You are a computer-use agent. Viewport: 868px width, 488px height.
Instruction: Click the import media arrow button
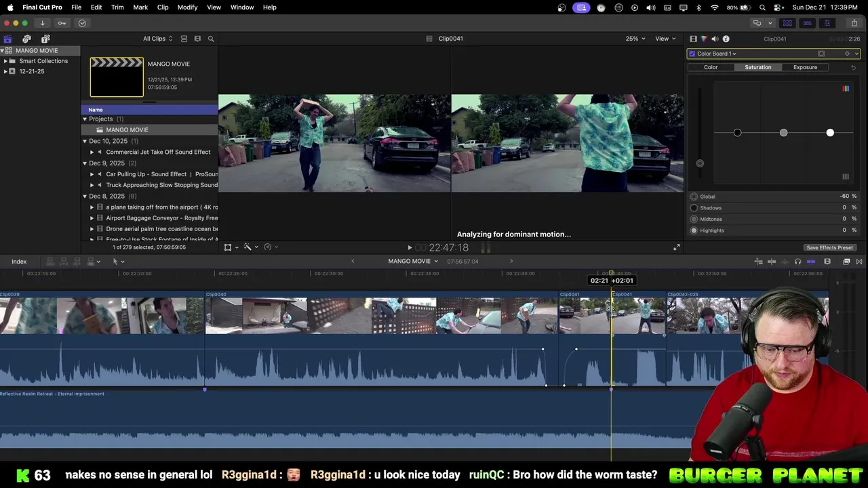42,23
